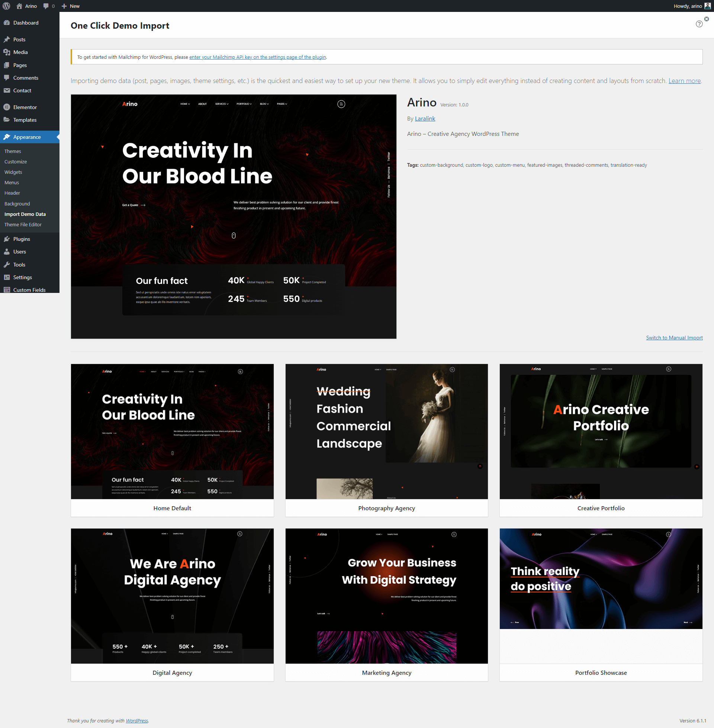
Task: Open the Laralink author link
Action: click(x=425, y=119)
